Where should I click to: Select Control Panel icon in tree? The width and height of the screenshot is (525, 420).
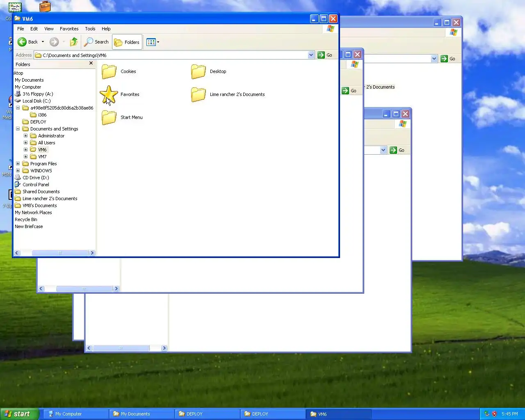[18, 185]
